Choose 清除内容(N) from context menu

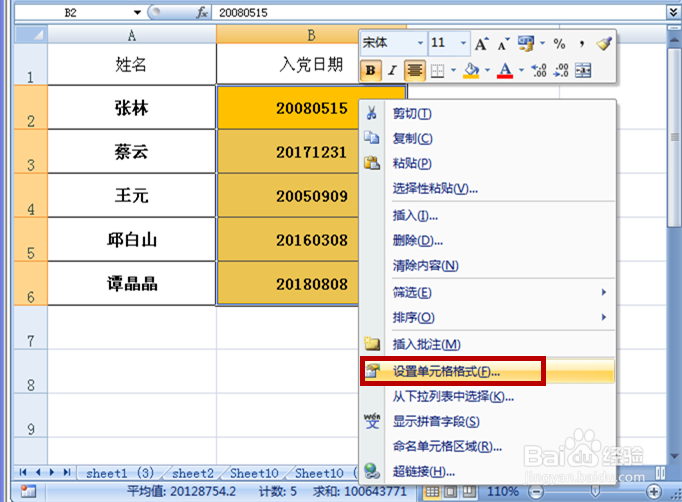[x=487, y=265]
